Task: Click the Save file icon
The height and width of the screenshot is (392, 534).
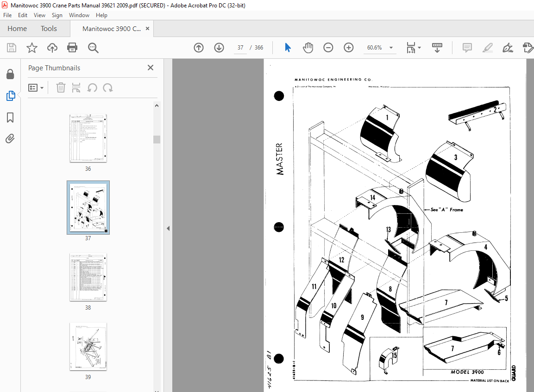Action: pos(12,48)
